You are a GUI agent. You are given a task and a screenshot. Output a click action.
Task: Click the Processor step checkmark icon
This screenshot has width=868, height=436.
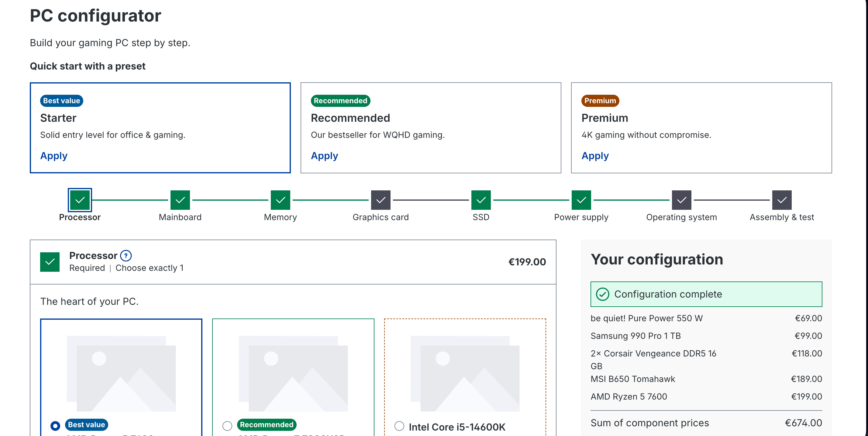pos(80,200)
